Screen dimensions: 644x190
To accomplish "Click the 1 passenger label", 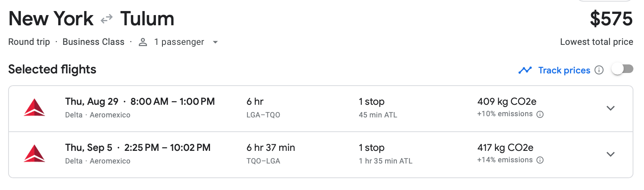I will pos(179,42).
